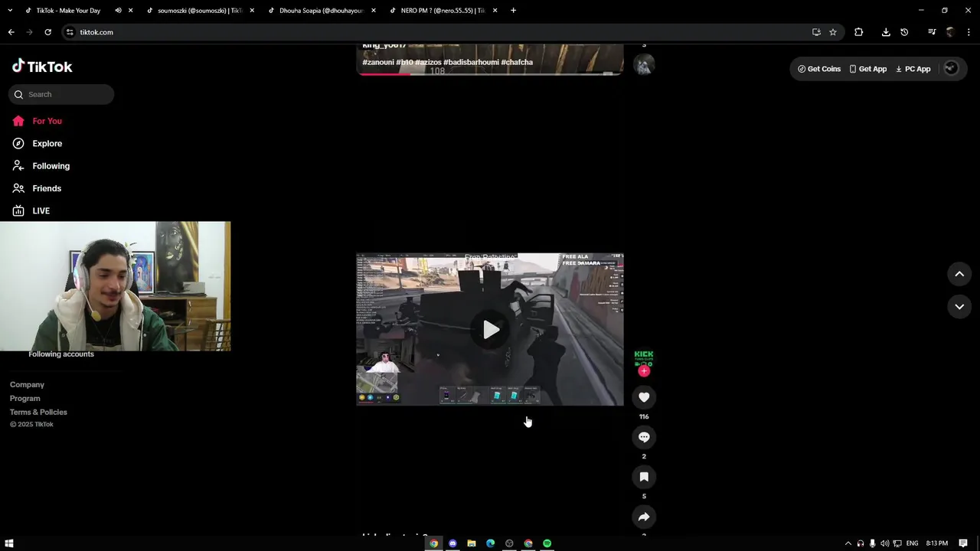
Task: Switch to the soumoszki TikTok tab
Action: tap(201, 11)
